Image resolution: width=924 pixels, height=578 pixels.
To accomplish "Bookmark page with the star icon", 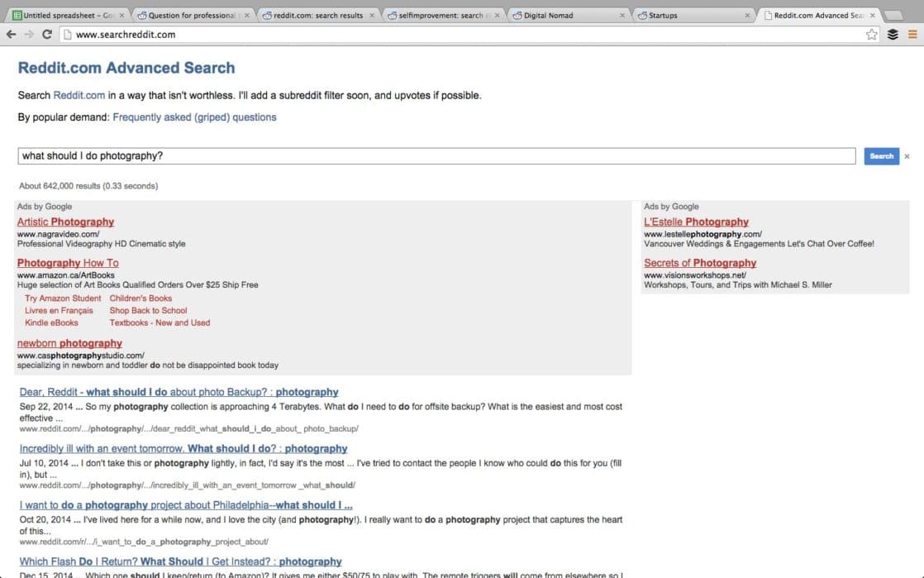I will click(x=872, y=34).
